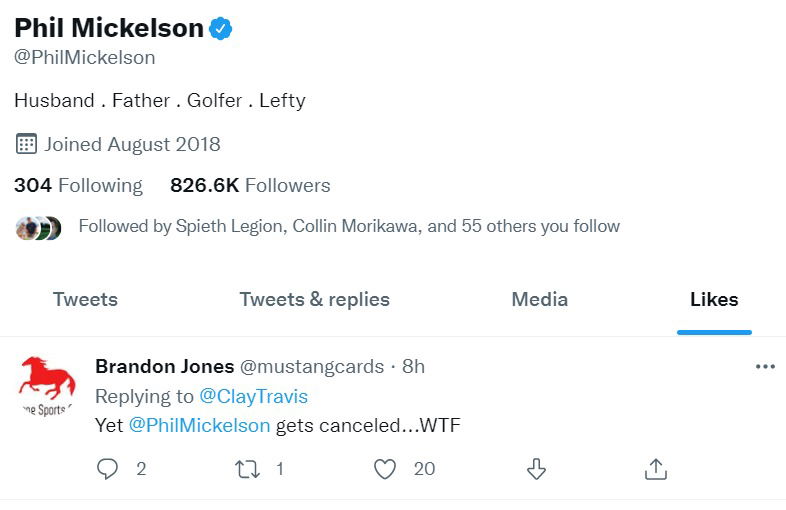Open the Tweets & replies tab
The width and height of the screenshot is (786, 510).
315,299
